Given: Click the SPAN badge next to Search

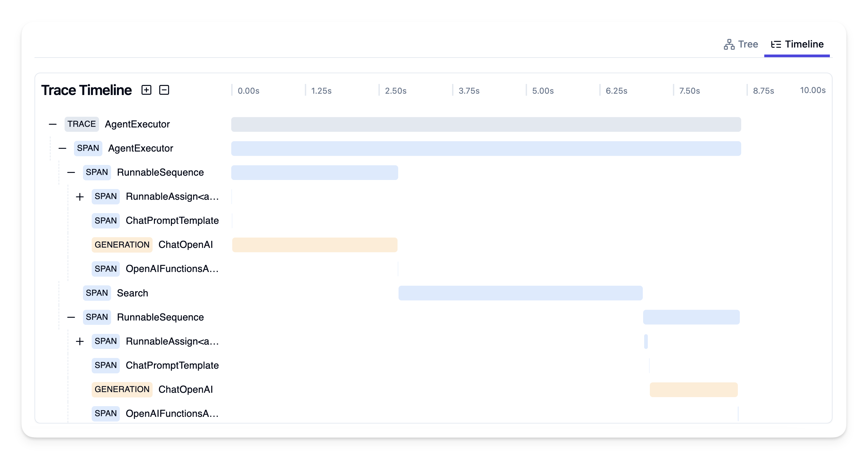Looking at the screenshot, I should (97, 293).
